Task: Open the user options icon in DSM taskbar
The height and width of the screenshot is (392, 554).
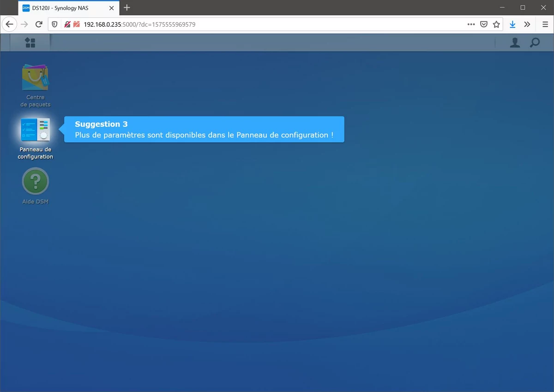Action: (x=515, y=42)
